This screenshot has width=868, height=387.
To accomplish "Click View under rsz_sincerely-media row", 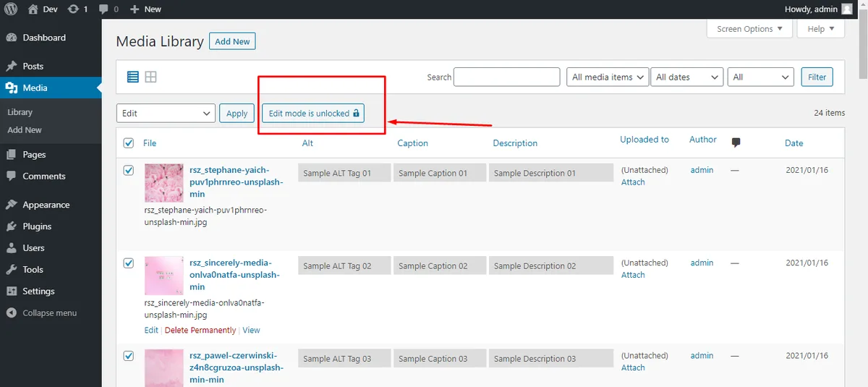I will 251,331.
